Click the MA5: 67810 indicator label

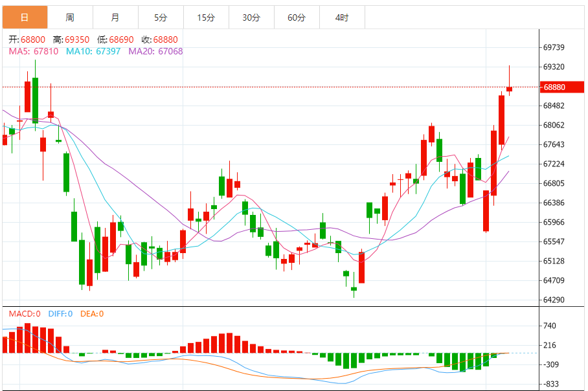(x=34, y=51)
